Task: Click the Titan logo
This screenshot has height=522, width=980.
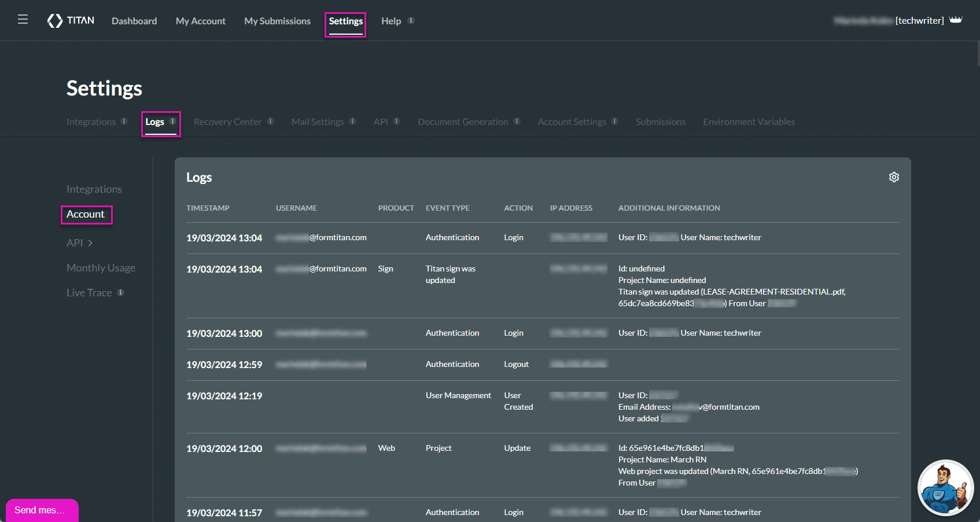Action: click(71, 20)
